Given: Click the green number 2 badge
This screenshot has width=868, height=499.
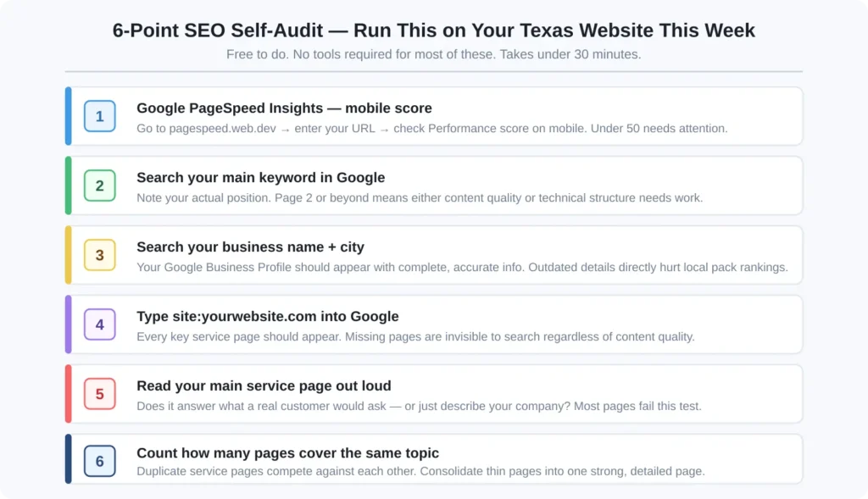Looking at the screenshot, I should [x=99, y=186].
